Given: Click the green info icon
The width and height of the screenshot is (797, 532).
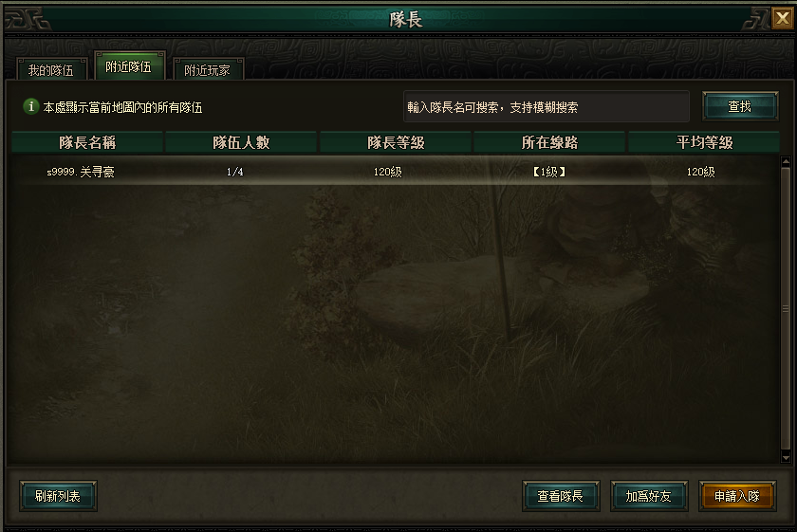Looking at the screenshot, I should click(31, 107).
